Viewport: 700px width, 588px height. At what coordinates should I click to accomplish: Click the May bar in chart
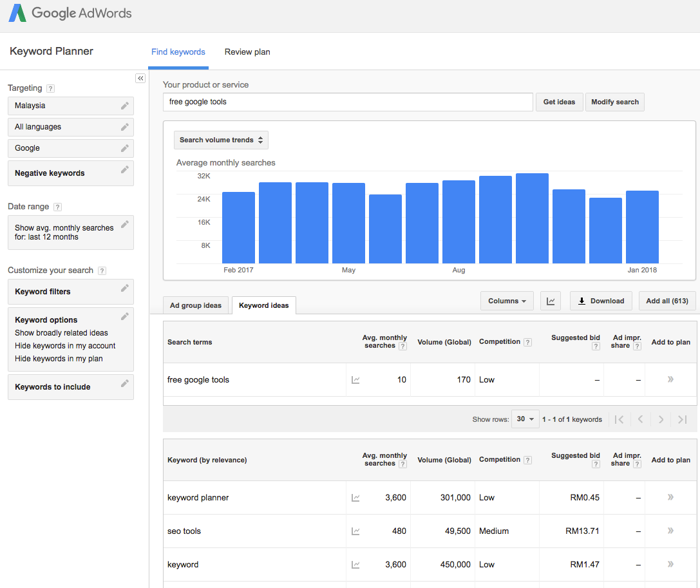(348, 223)
